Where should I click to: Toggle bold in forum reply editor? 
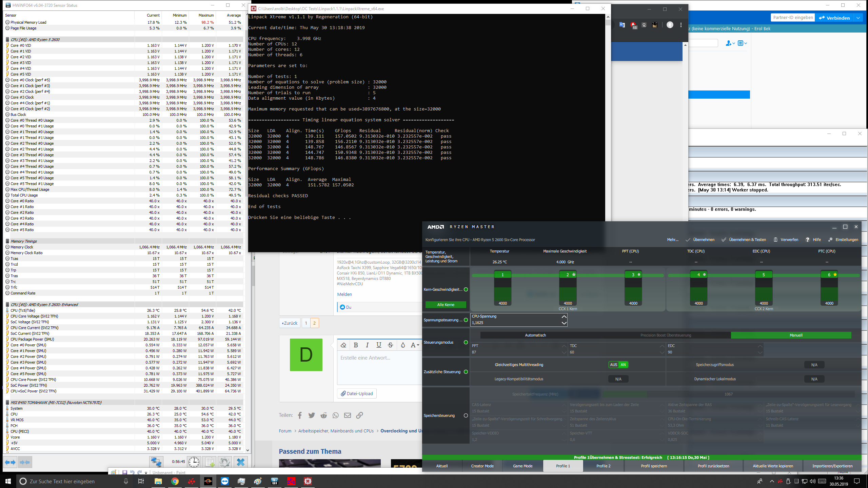[356, 345]
